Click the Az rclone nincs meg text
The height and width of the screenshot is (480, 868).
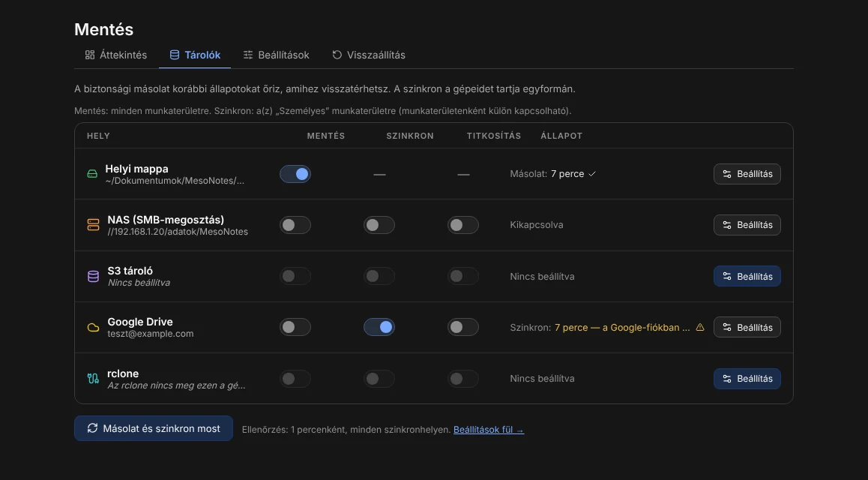click(177, 385)
